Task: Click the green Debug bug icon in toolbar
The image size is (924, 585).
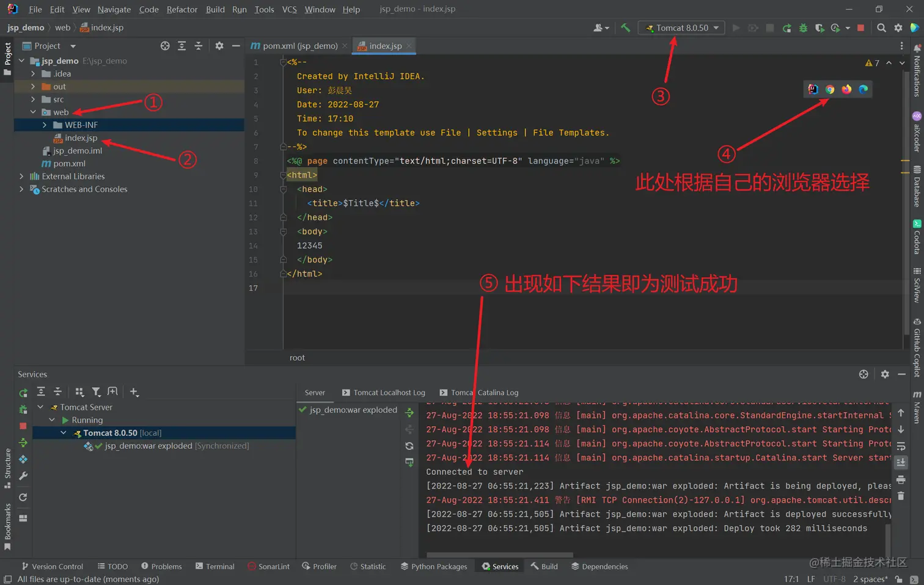Action: (803, 28)
